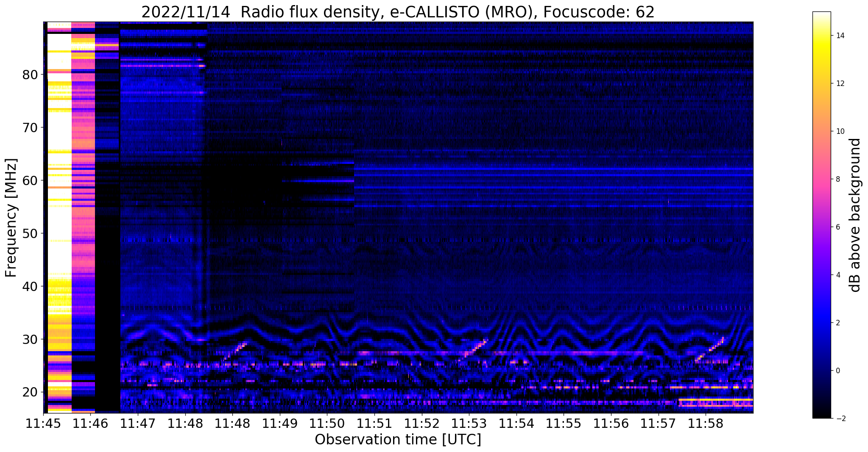Click the 11:52 time tick label
The image size is (868, 452).
pyautogui.click(x=421, y=423)
